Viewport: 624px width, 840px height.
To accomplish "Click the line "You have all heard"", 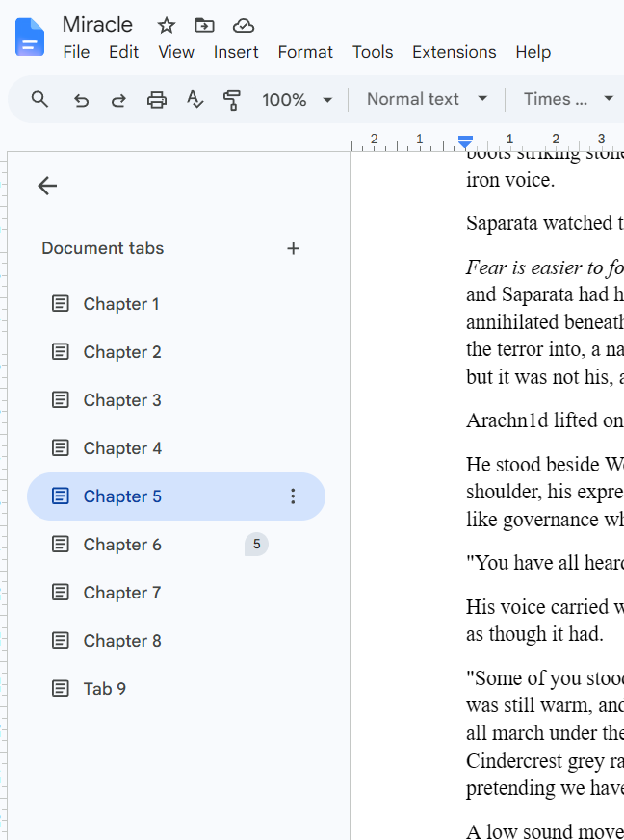I will tap(545, 563).
